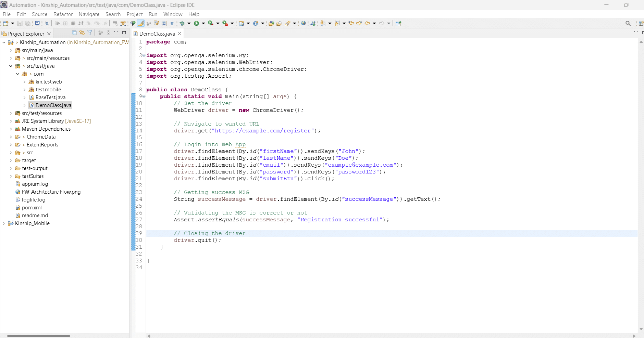Viewport: 644px width, 338px height.
Task: Collapse the Kinship_Automation project node
Action: (x=4, y=42)
